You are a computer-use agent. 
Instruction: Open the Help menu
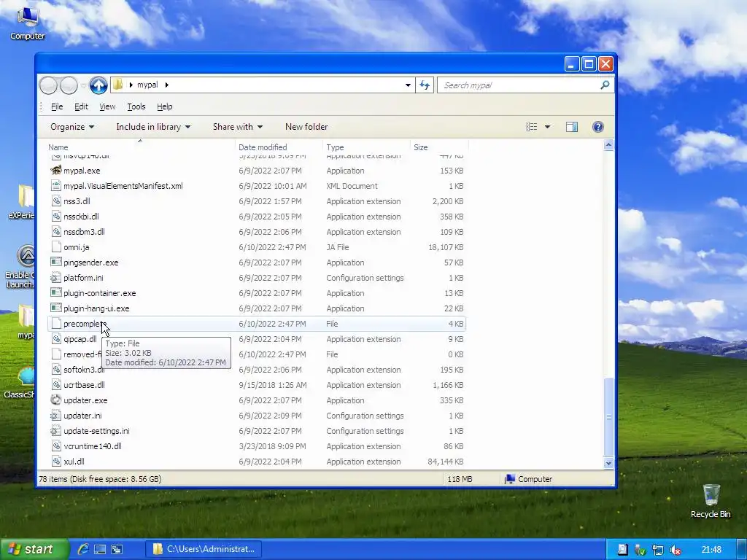click(x=164, y=106)
